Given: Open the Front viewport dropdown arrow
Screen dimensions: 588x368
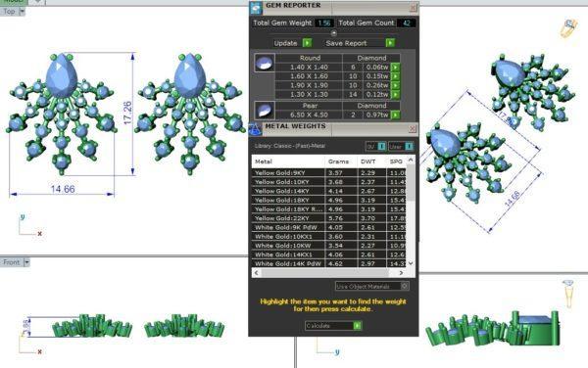Looking at the screenshot, I should 26,262.
